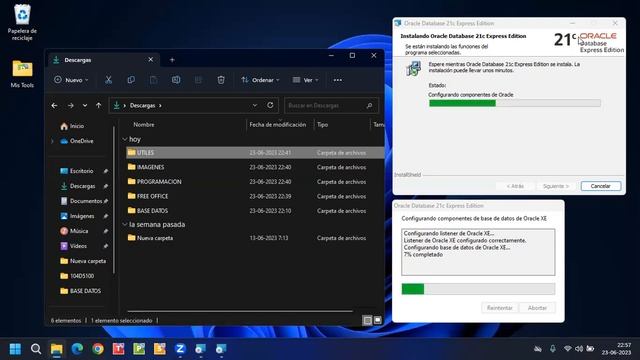
Task: Open the three-dots more options menu
Action: [338, 80]
